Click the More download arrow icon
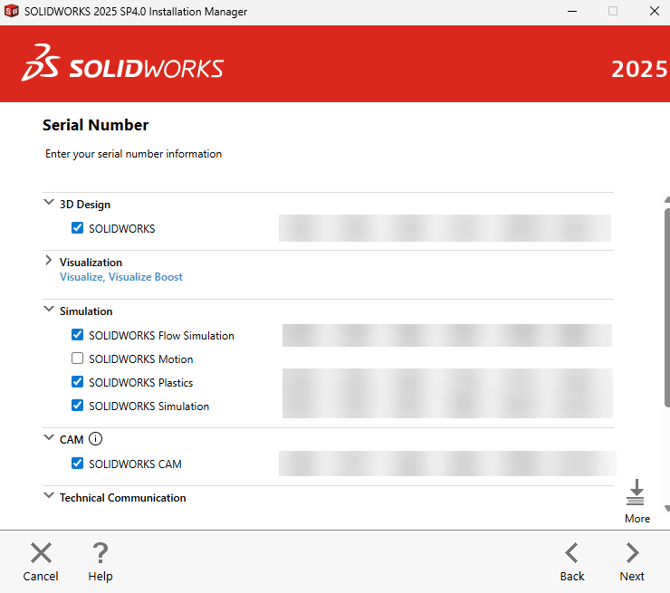Screen dimensions: 670x593 [636, 492]
